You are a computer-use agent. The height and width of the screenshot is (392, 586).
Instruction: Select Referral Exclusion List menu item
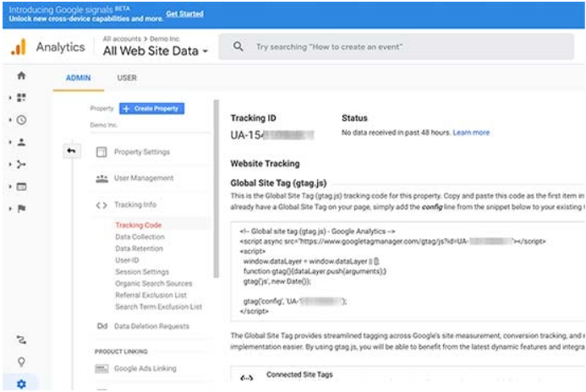151,295
